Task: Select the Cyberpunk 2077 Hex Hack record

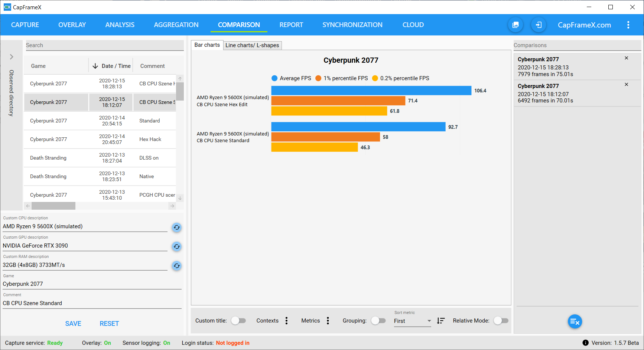Action: tap(100, 139)
